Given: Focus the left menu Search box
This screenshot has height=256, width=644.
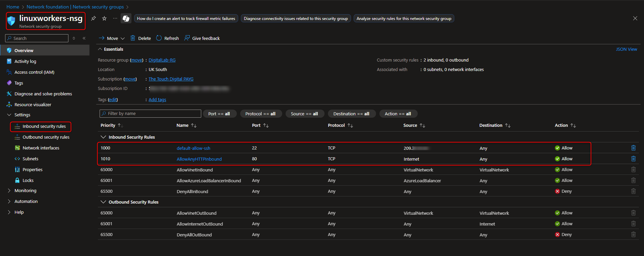Looking at the screenshot, I should (x=37, y=38).
